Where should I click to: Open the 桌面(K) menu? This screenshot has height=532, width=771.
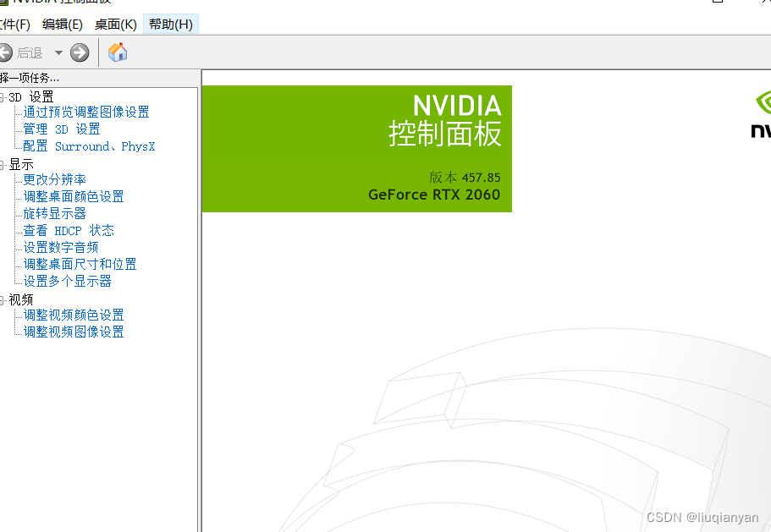116,24
